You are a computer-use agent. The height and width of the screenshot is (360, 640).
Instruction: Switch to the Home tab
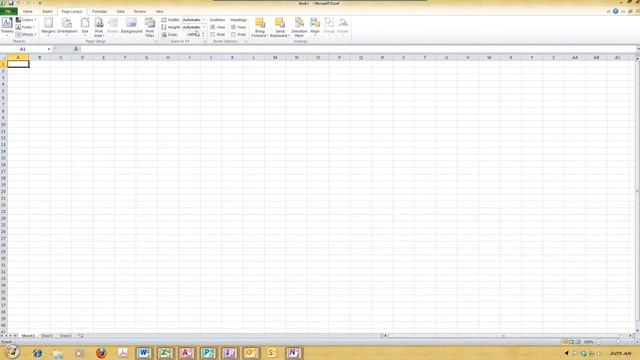28,11
